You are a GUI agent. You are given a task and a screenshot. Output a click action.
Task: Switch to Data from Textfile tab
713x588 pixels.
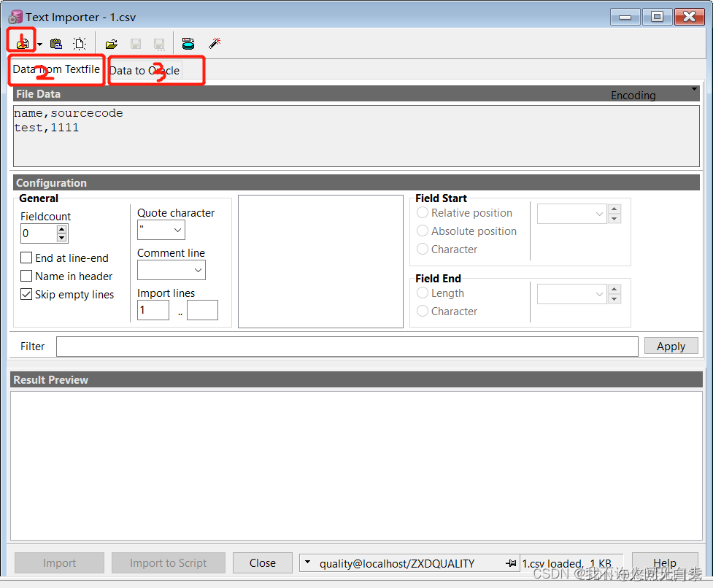(x=56, y=69)
